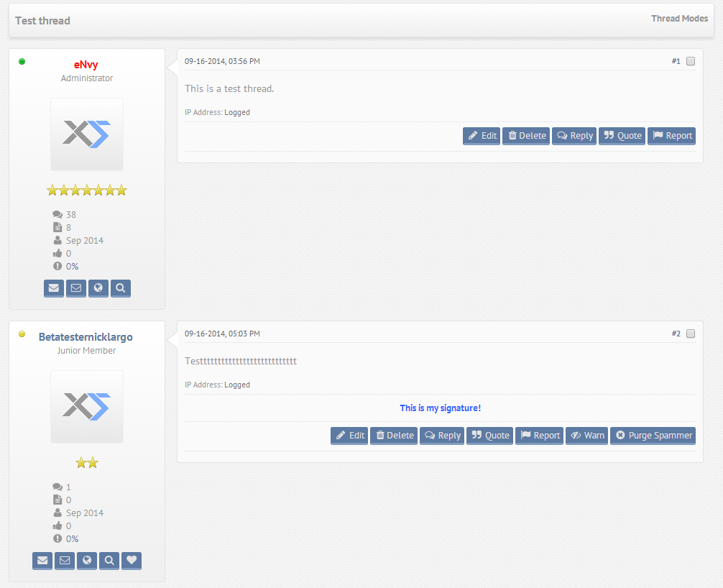Viewport: 723px width, 588px height.
Task: Email eNvy with the outlined envelope icon
Action: tap(76, 288)
